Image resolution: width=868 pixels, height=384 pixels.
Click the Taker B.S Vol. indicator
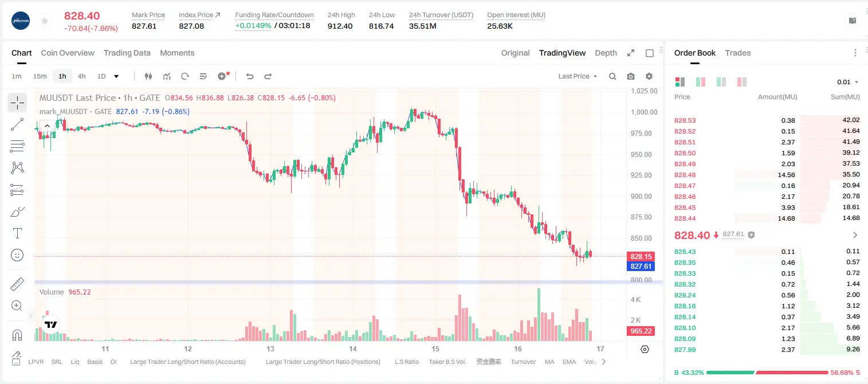447,362
